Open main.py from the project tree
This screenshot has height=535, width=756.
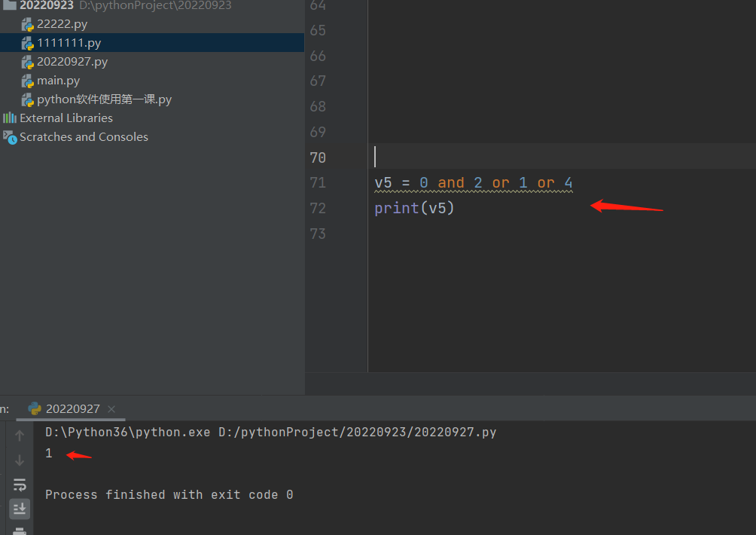tap(58, 81)
